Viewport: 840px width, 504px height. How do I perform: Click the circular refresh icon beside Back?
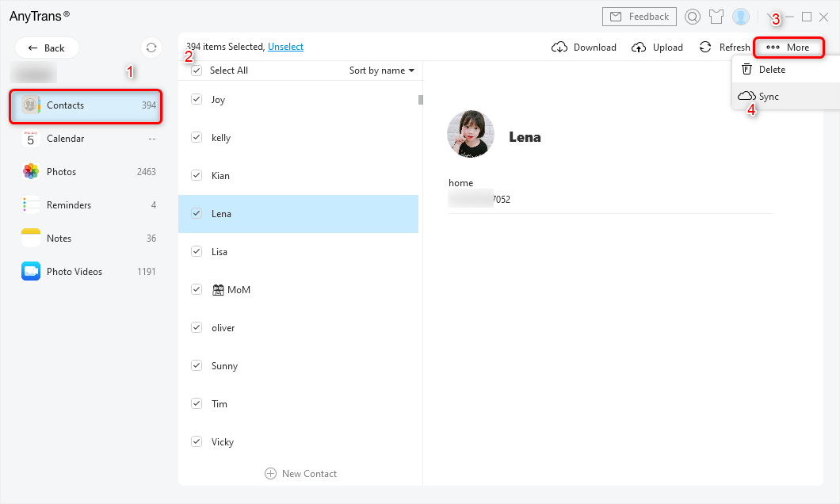151,48
